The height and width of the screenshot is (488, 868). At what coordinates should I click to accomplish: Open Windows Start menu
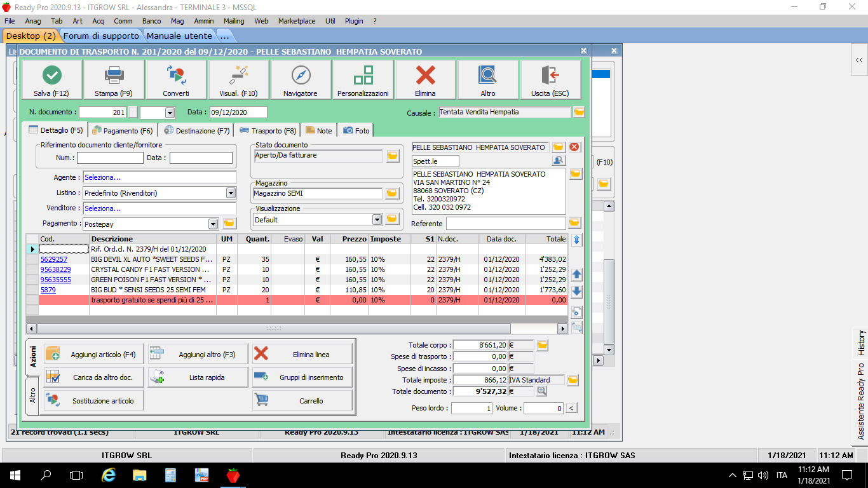pos(15,475)
